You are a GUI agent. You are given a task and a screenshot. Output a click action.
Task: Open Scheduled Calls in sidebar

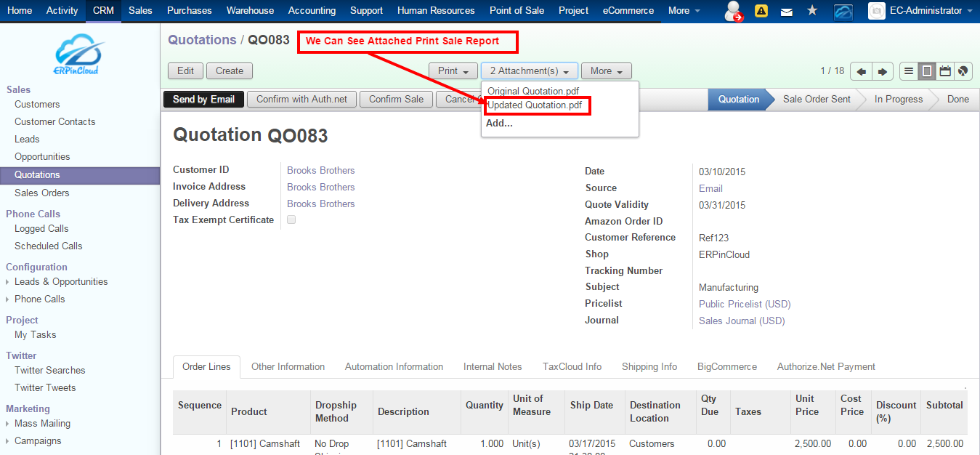click(49, 246)
